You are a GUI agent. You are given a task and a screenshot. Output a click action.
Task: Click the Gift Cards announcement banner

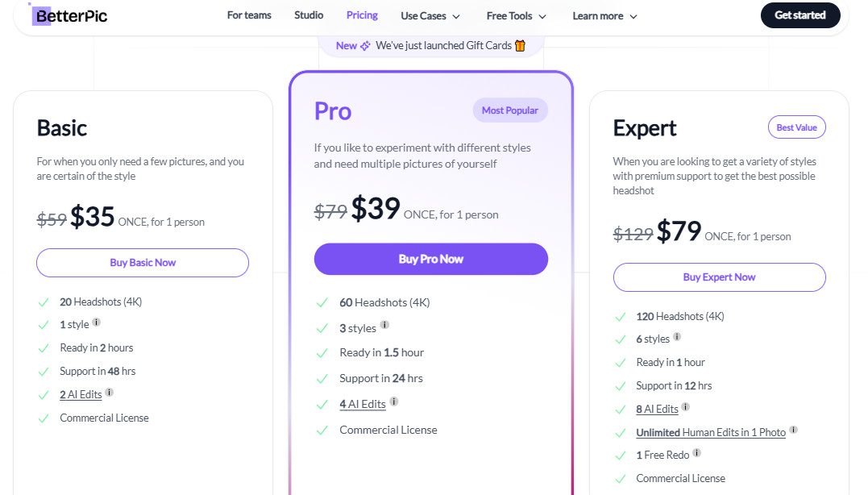coord(432,46)
